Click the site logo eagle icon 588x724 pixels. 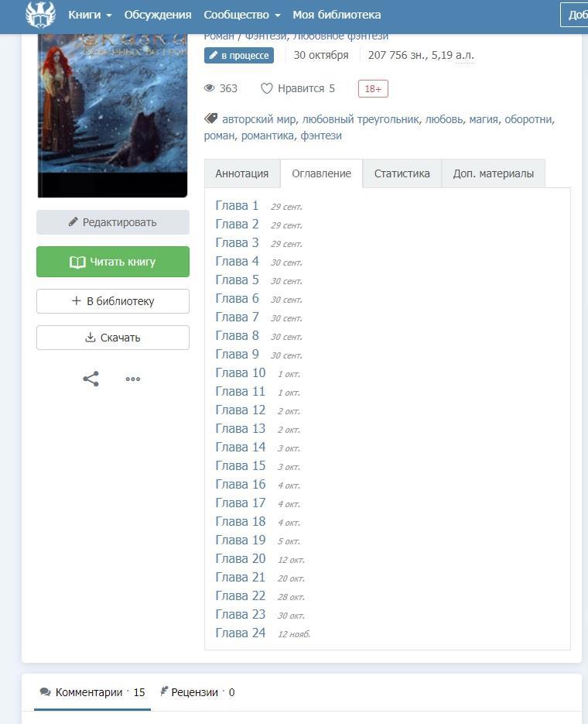[40, 14]
